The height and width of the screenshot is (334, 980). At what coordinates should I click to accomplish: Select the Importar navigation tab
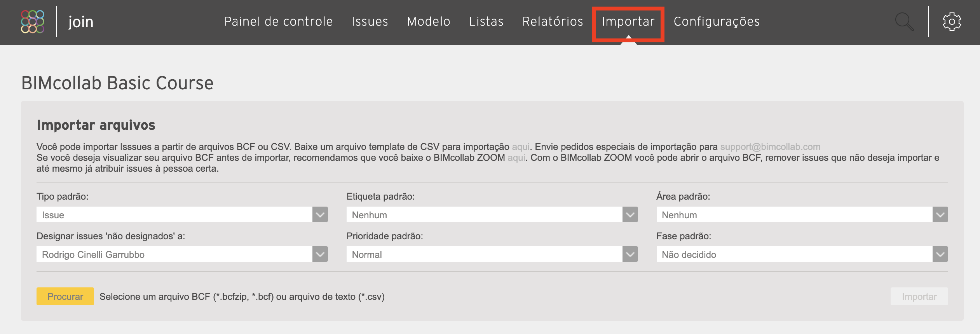coord(628,21)
